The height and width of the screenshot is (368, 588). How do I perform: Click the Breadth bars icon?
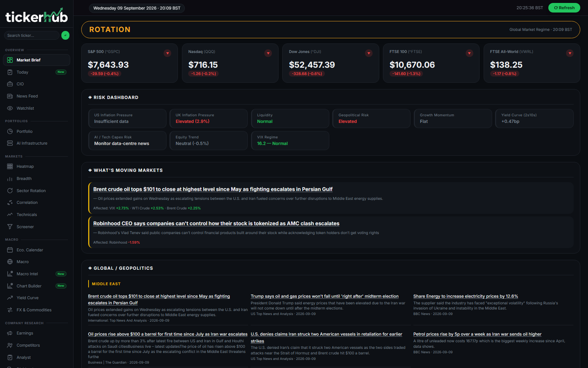coord(10,178)
